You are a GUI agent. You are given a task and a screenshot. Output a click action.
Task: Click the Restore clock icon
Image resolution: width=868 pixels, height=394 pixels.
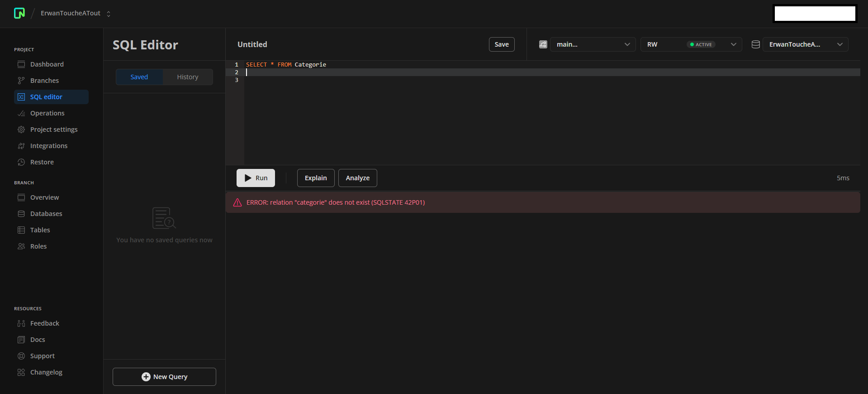pos(21,162)
